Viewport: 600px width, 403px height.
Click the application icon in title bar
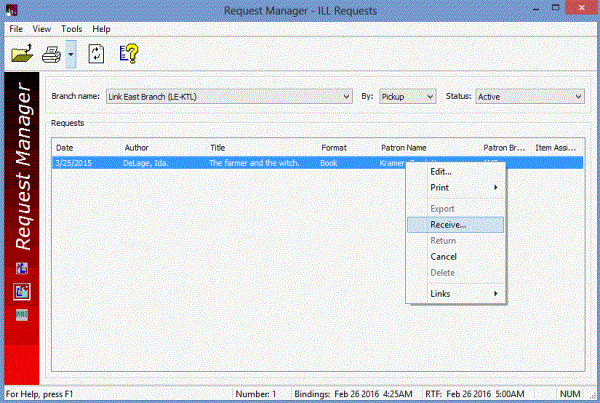click(x=12, y=10)
